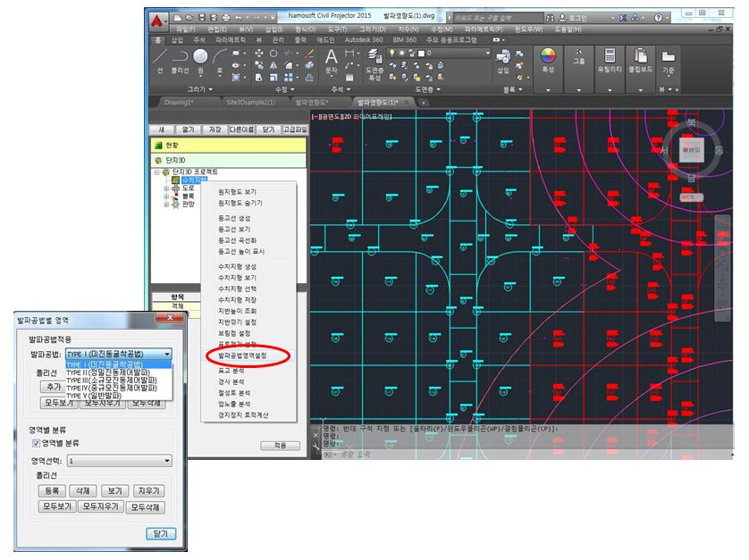Select the Rectangular Array tool in modify panel

click(289, 78)
